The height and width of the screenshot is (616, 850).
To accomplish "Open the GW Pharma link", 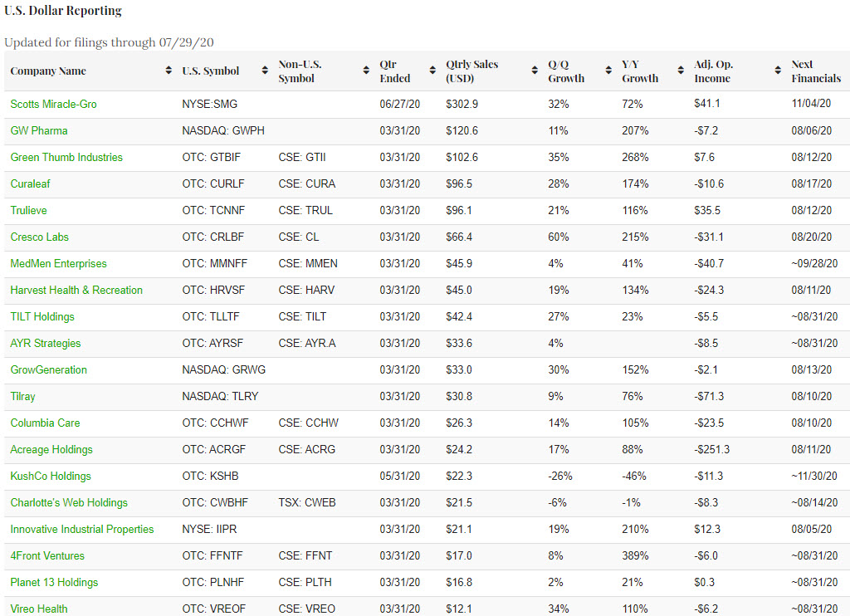I will (39, 131).
